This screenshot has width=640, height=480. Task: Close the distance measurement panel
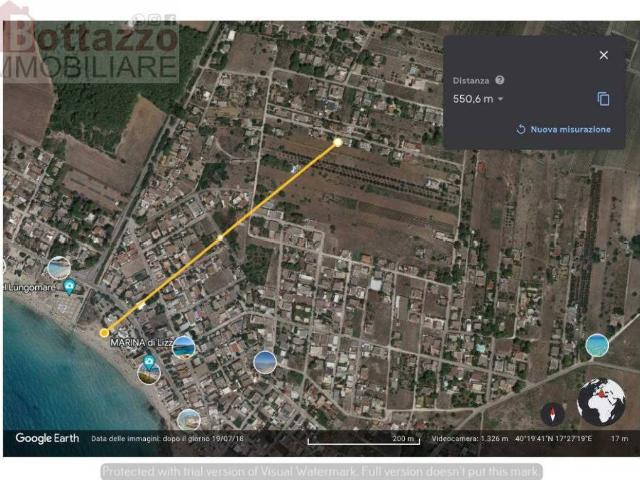click(603, 55)
